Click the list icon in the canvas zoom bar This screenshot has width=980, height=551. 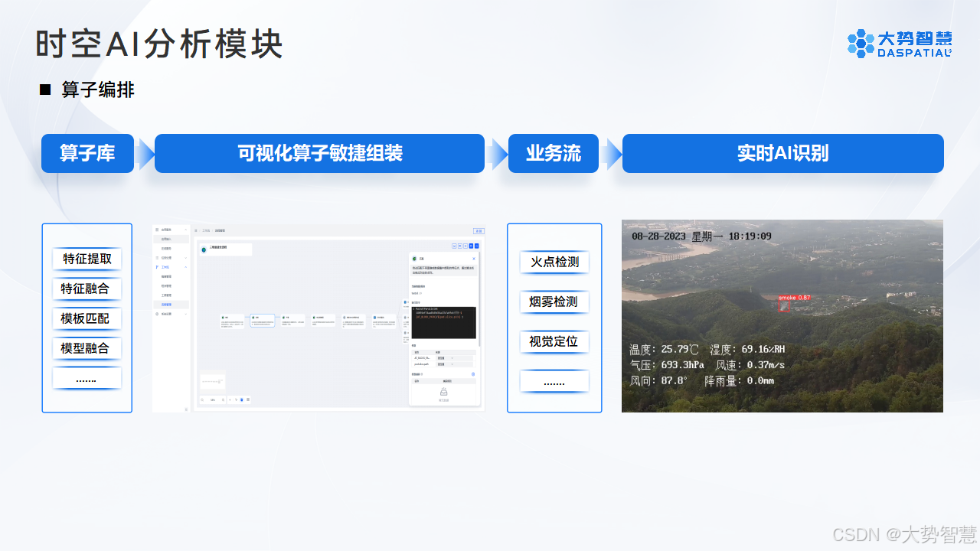[248, 399]
